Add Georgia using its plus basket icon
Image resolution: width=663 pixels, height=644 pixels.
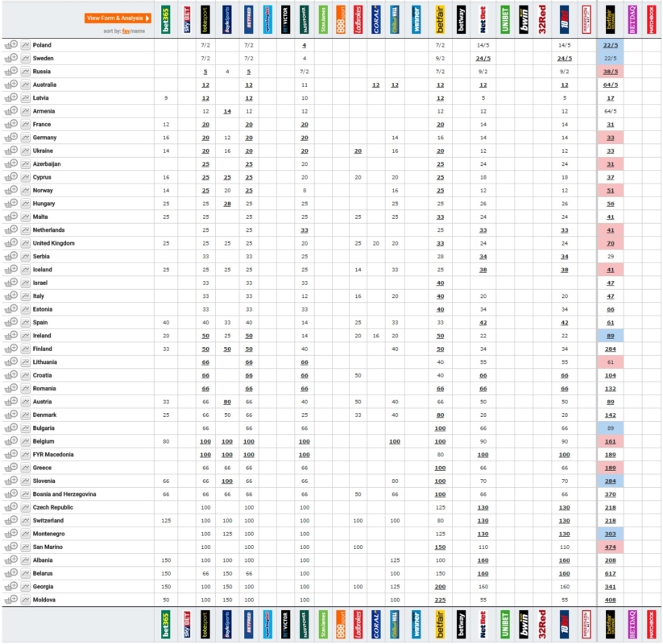tap(11, 587)
